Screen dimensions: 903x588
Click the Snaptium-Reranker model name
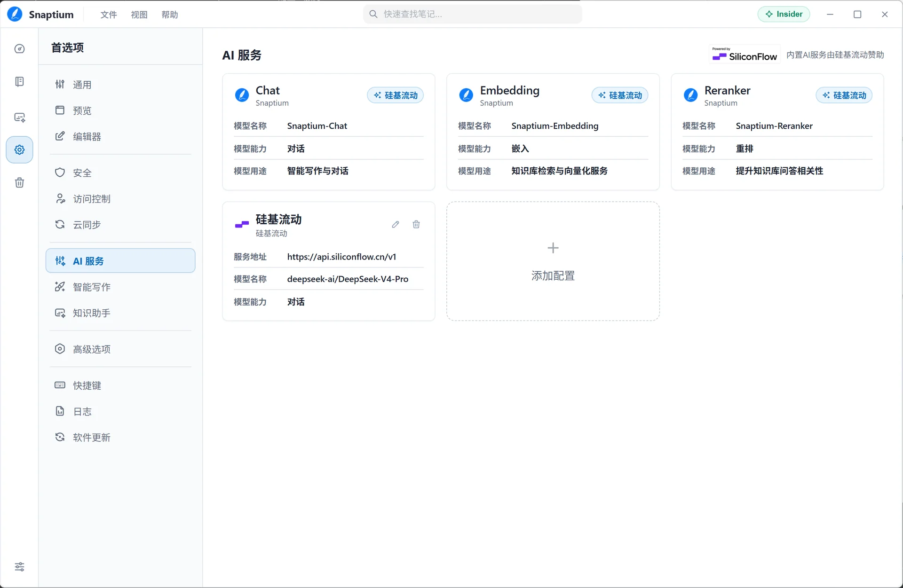point(774,126)
